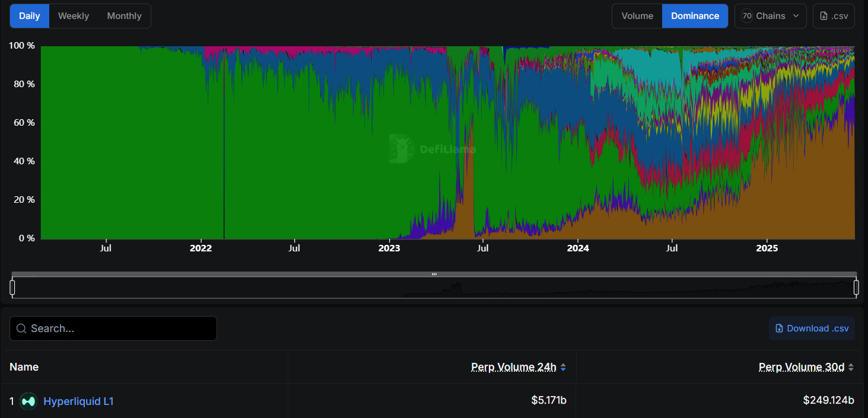Click inside the Search field
The image size is (868, 418).
click(x=113, y=328)
